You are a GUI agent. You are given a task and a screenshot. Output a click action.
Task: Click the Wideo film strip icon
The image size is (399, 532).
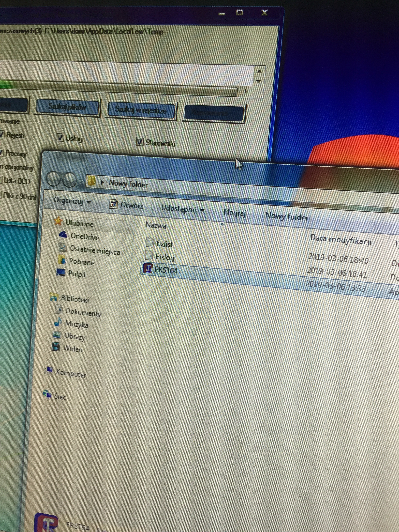(56, 347)
